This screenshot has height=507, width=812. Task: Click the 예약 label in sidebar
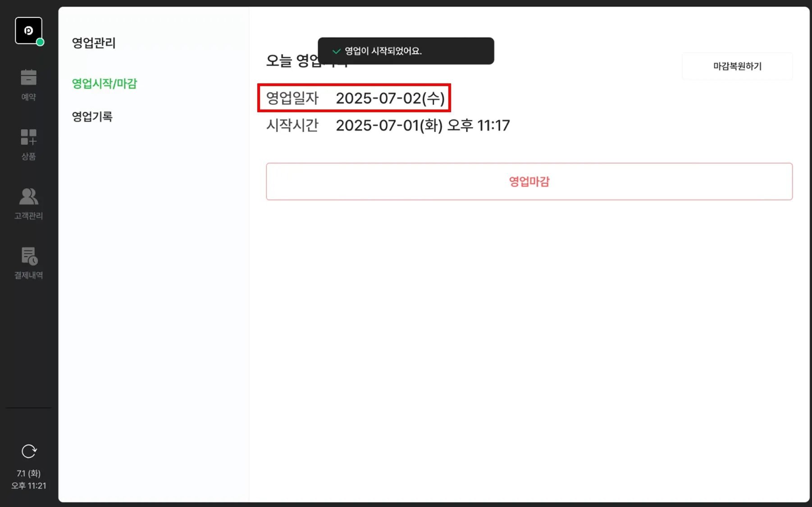pyautogui.click(x=28, y=97)
